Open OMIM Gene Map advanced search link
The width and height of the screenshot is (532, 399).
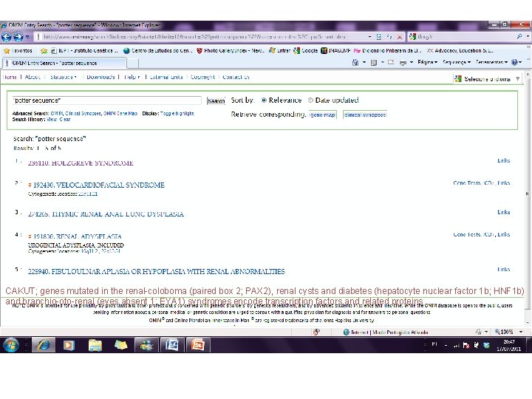[120, 113]
